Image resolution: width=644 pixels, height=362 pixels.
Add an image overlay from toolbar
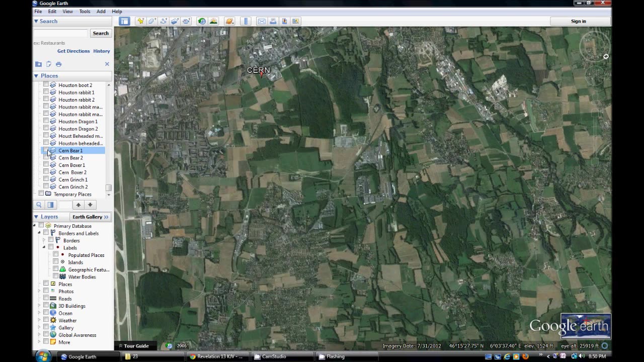pyautogui.click(x=175, y=21)
